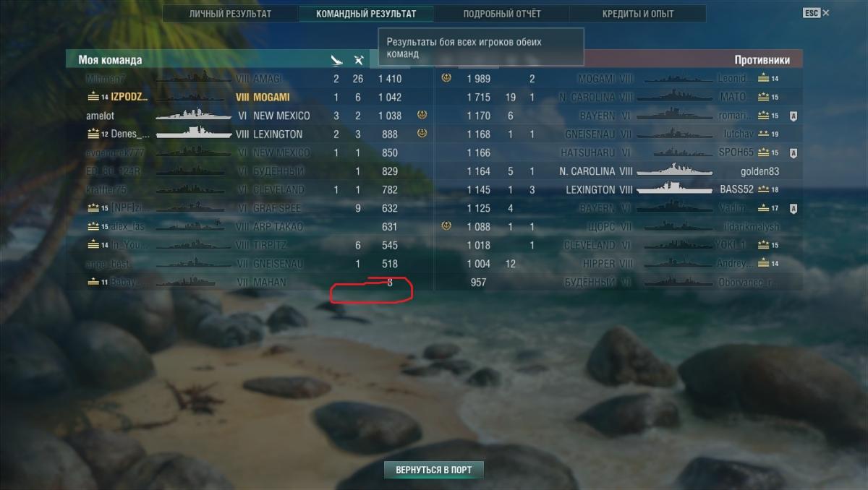Click the clan badge icon next to SPOH65
This screenshot has width=868, height=490.
click(793, 152)
